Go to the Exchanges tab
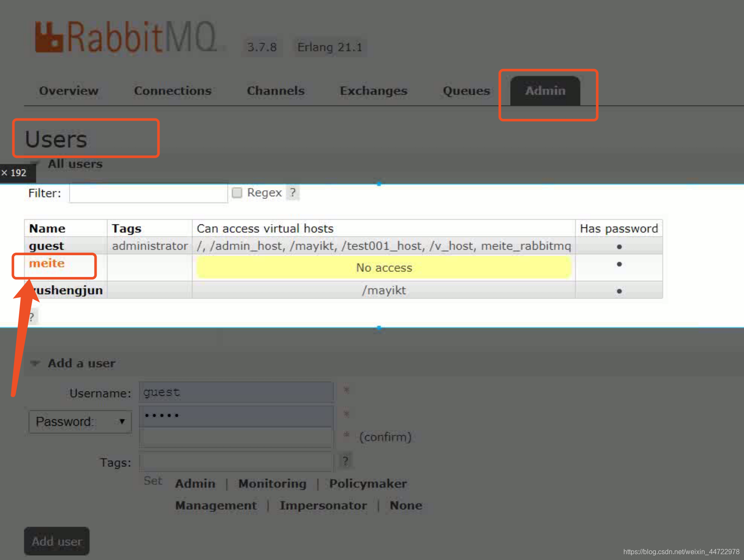This screenshot has height=560, width=744. pos(374,91)
